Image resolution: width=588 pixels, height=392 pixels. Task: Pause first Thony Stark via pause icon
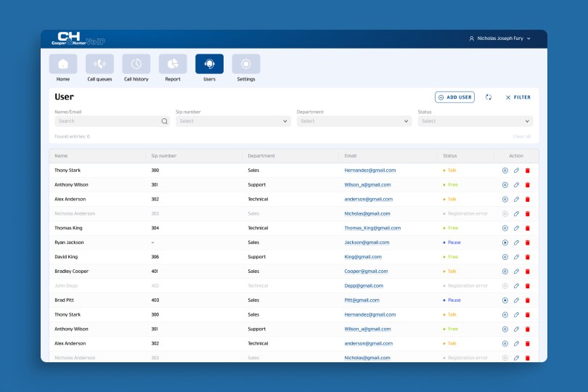click(x=505, y=171)
